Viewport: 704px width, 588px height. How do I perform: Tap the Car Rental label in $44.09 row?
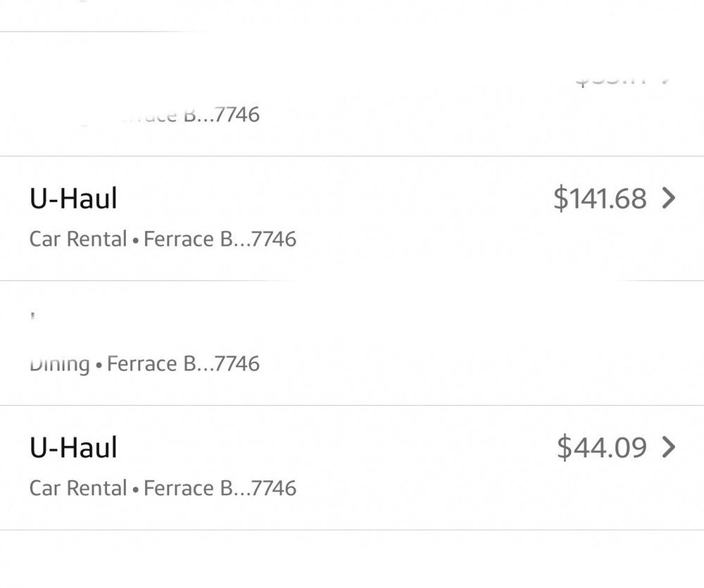[78, 488]
